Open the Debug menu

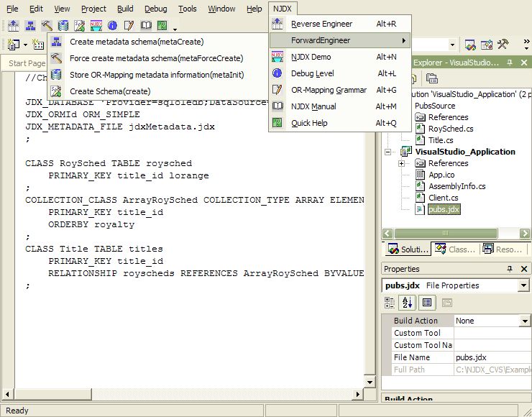(x=156, y=9)
